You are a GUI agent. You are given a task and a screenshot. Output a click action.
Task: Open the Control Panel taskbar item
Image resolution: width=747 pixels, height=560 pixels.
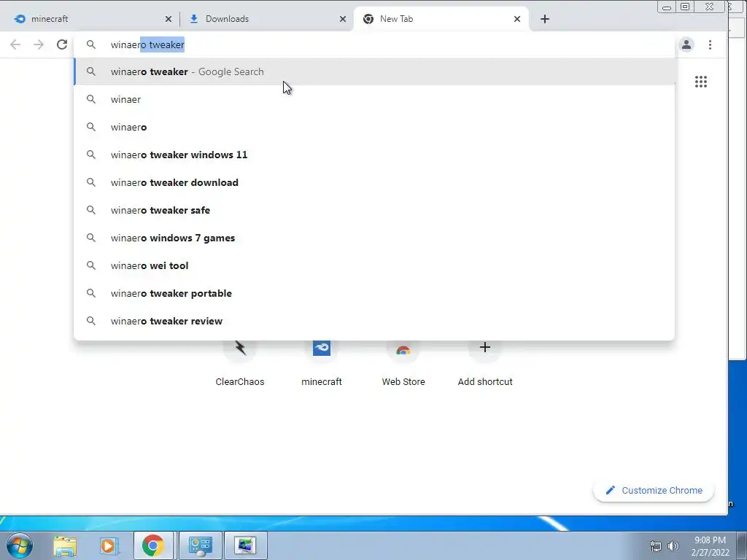coord(200,545)
